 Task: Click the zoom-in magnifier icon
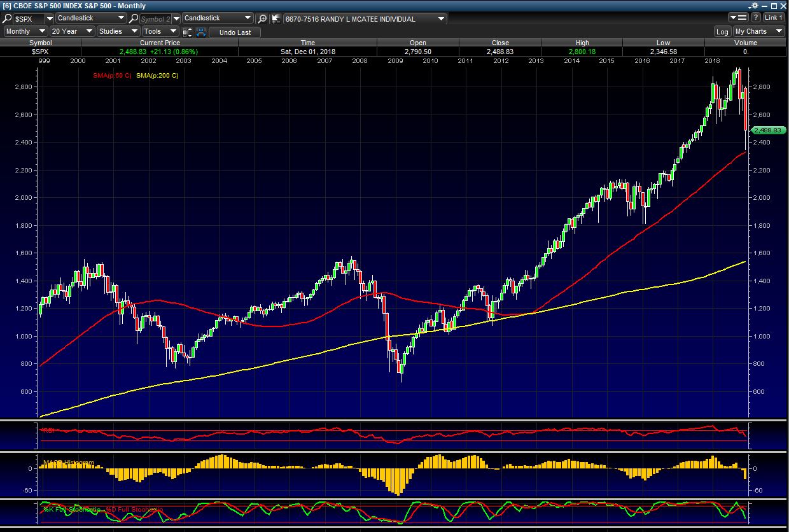tap(262, 19)
